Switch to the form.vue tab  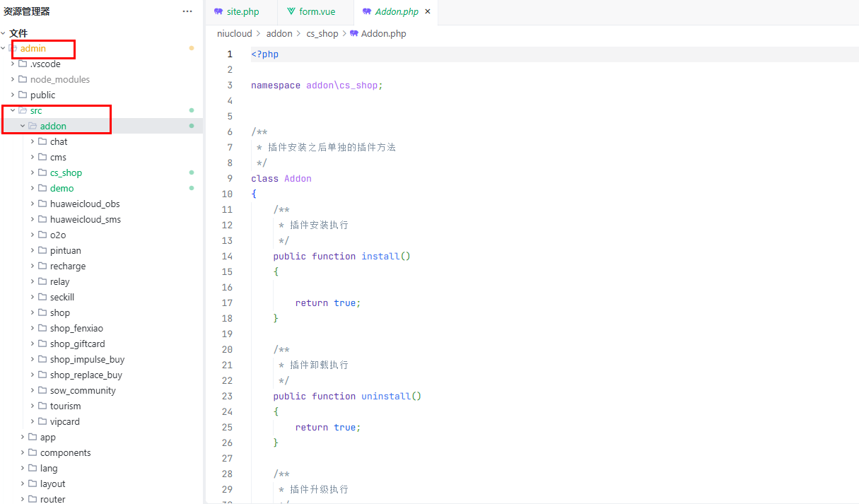317,12
